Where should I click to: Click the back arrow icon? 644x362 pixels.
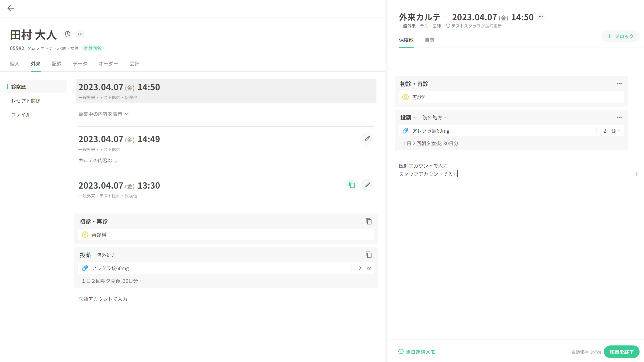(10, 8)
